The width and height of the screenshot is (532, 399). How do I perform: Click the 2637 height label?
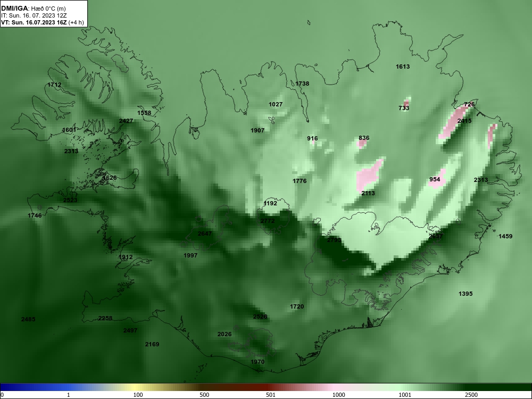click(436, 236)
